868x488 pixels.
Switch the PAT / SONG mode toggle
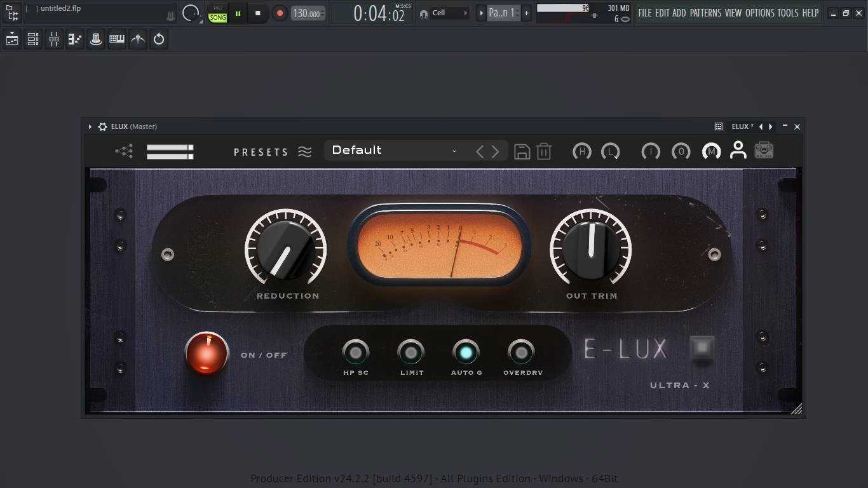218,13
